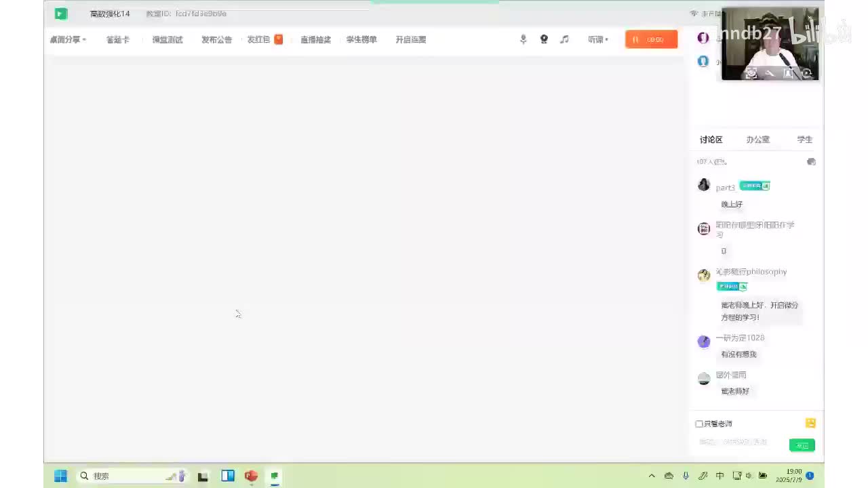Open the blue split-window taskbar app
Viewport: 868px width, 488px height.
[228, 476]
